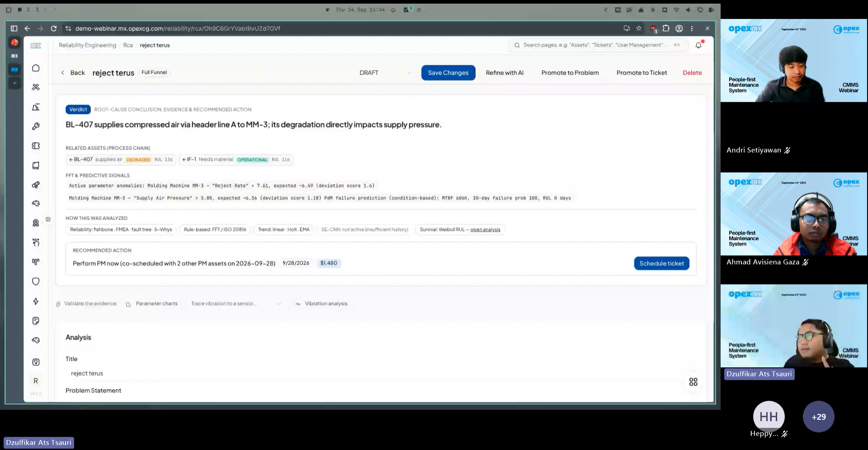The image size is (868, 450).
Task: Bookmark this page with the star icon
Action: (639, 28)
